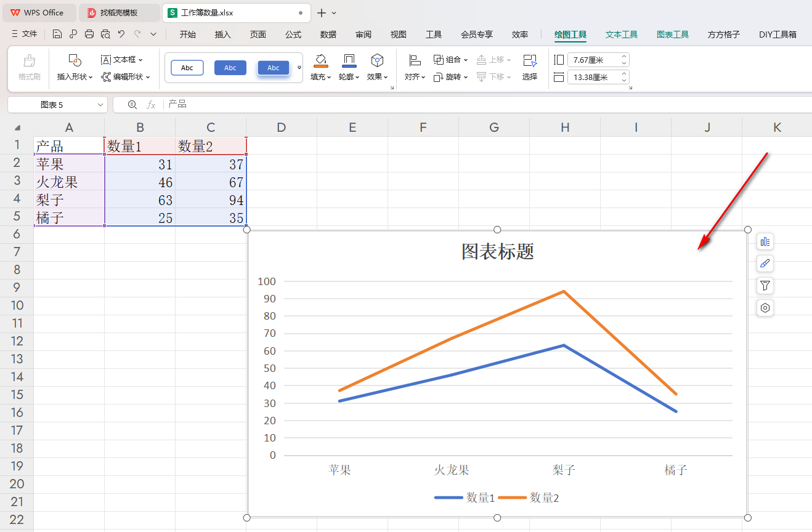Click the chart settings hexagon side button
The width and height of the screenshot is (812, 532).
coord(765,308)
